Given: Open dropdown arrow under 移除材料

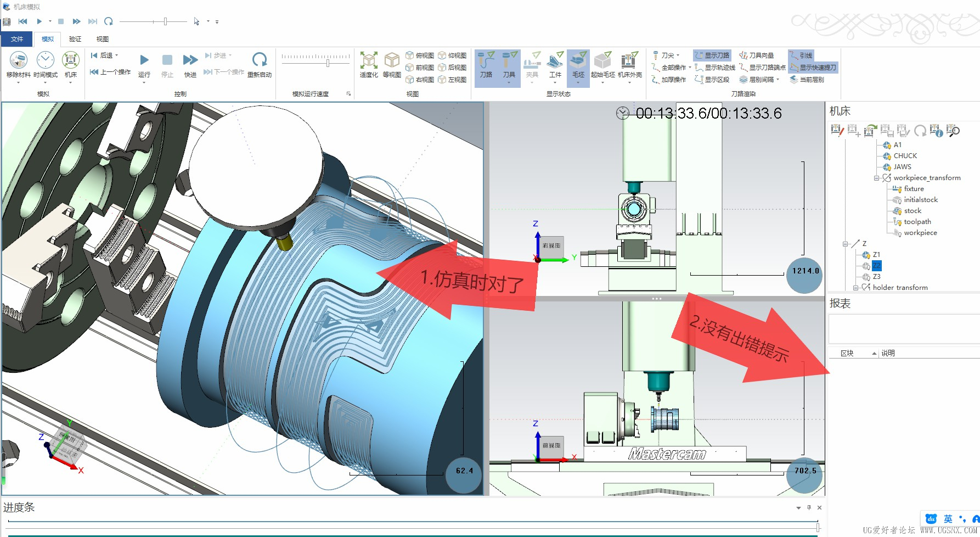Looking at the screenshot, I should [18, 82].
